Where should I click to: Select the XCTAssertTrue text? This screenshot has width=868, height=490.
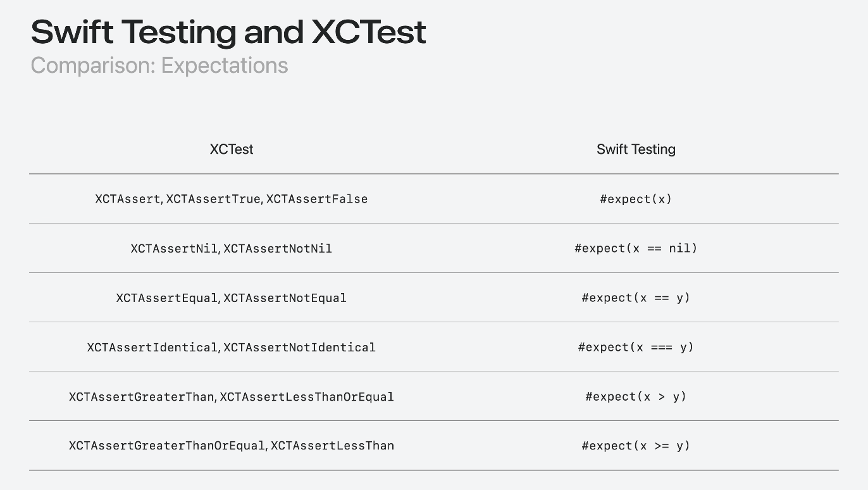(213, 199)
